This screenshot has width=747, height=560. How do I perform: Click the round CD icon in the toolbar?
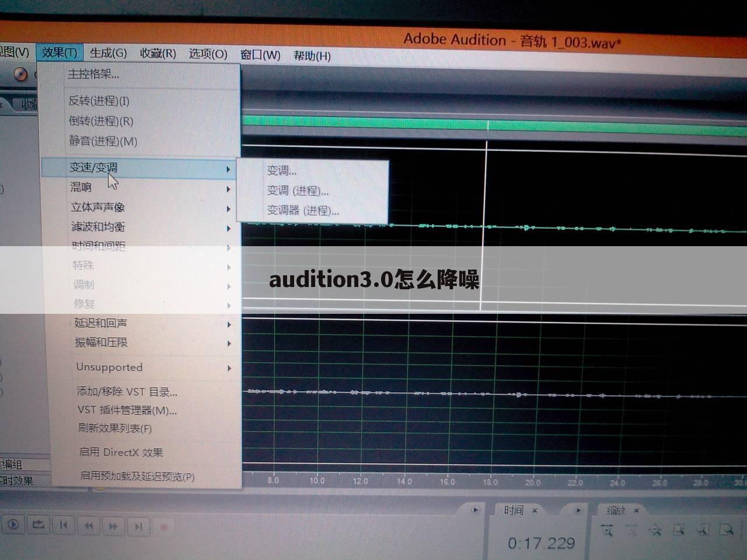20,75
